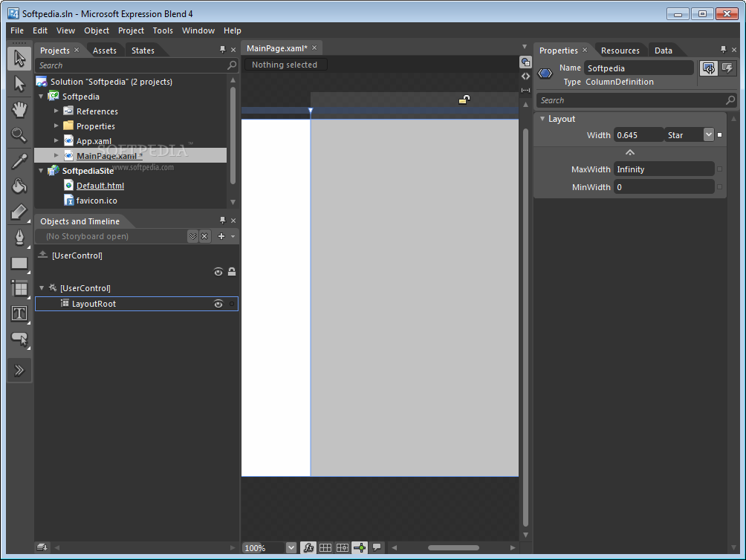
Task: Select the Brush Transform tool
Action: [19, 212]
